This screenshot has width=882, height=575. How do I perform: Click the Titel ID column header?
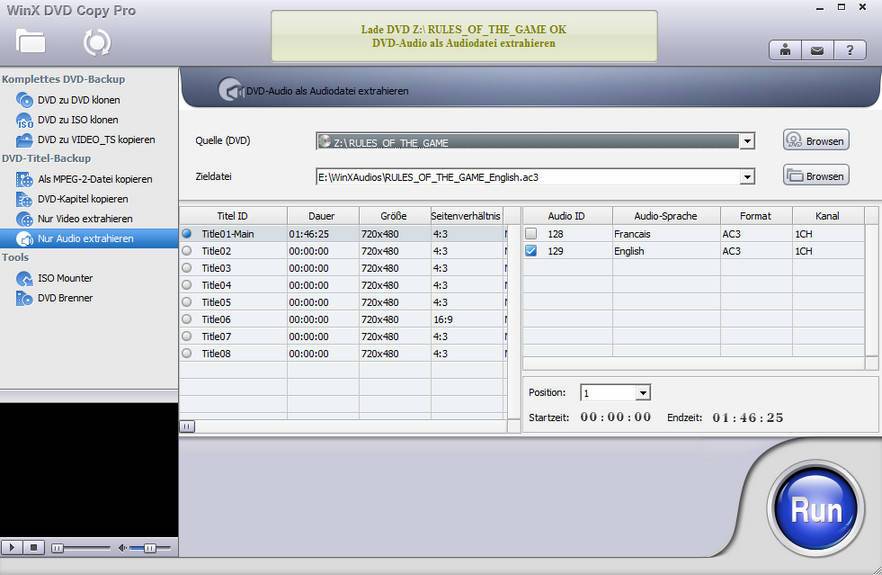[x=233, y=215]
